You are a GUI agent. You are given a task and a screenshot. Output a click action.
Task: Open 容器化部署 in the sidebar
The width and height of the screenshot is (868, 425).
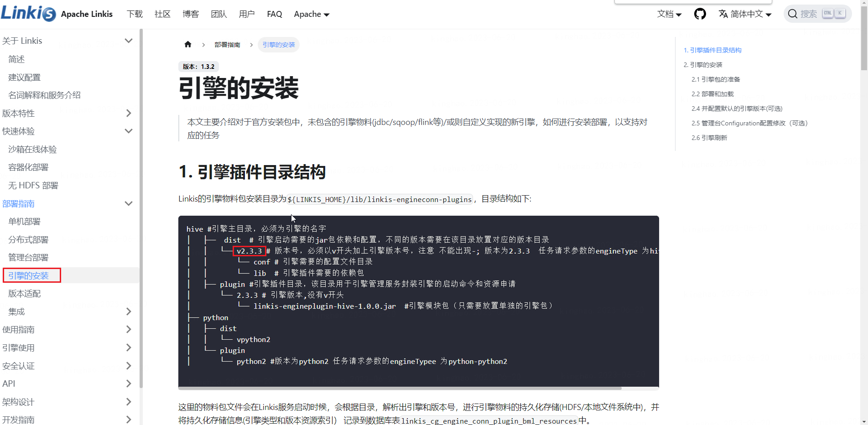tap(28, 167)
